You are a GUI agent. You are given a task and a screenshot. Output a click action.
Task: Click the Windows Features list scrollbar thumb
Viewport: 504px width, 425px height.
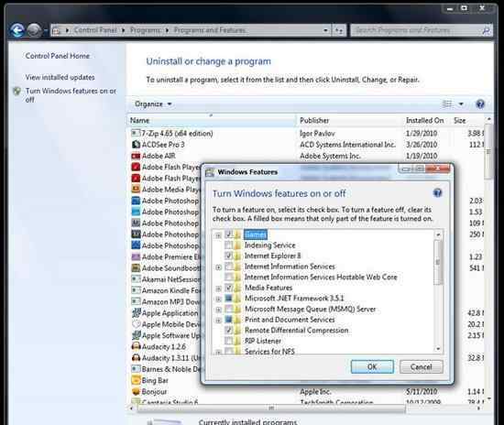[438, 262]
